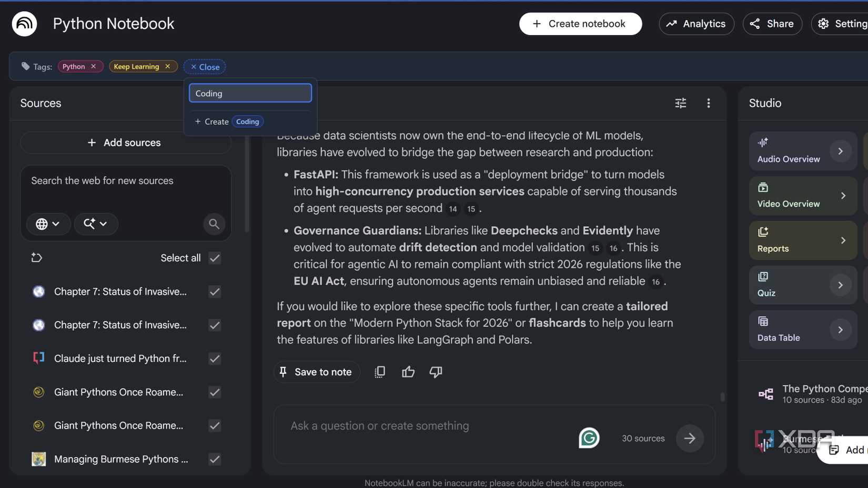
Task: Open the chat more options menu
Action: coord(709,103)
